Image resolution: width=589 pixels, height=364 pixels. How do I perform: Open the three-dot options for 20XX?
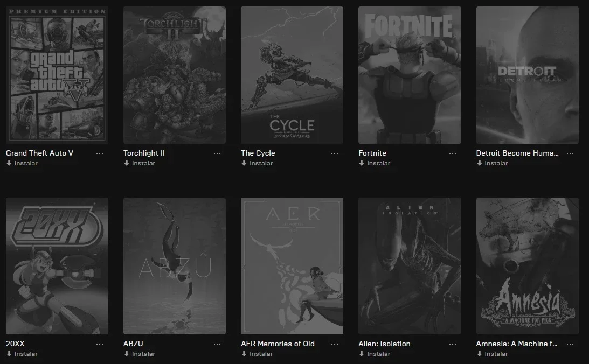(100, 344)
